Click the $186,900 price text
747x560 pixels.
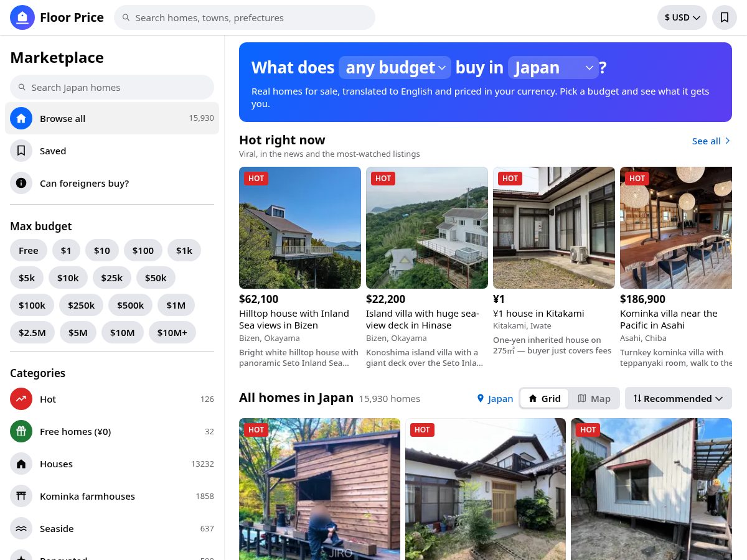coord(642,299)
